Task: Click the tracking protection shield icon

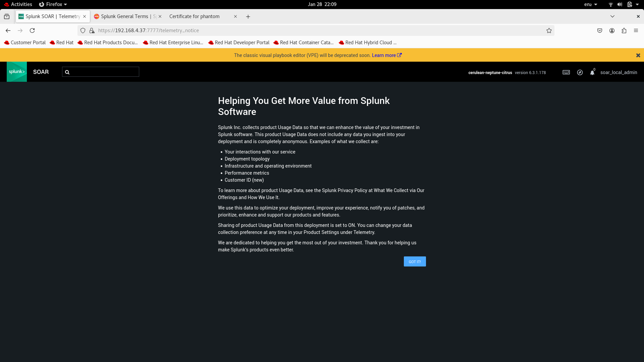Action: [x=83, y=31]
